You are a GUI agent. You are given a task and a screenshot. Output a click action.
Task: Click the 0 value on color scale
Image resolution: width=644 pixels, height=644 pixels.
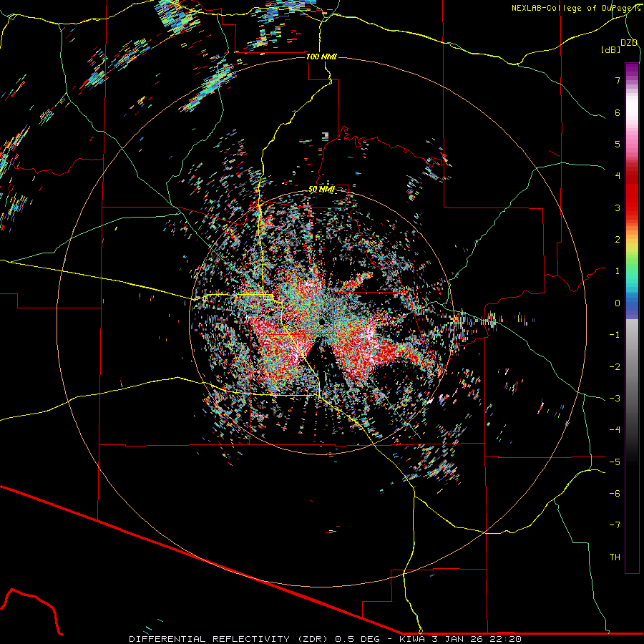tap(618, 303)
